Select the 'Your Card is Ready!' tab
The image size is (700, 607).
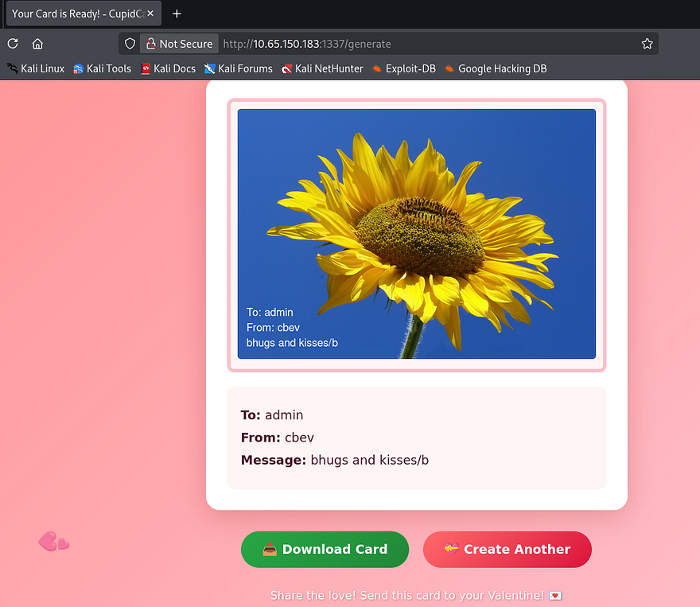[x=76, y=14]
